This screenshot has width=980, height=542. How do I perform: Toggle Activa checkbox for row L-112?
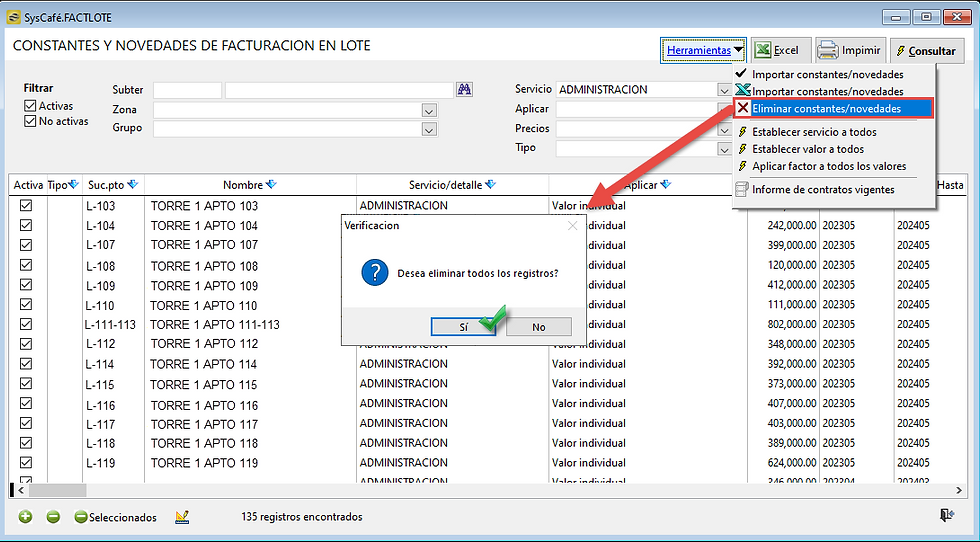point(26,344)
